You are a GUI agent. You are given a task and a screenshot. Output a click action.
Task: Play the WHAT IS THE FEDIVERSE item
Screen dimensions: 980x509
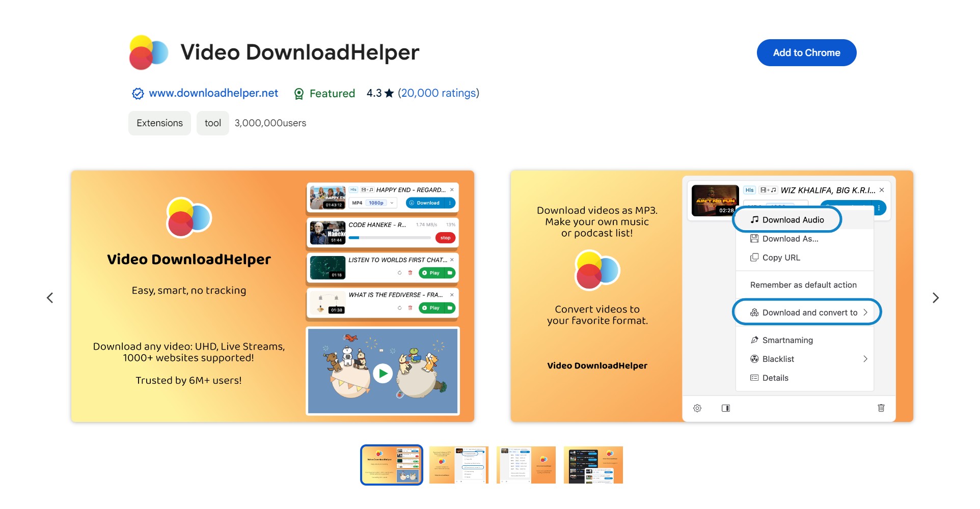(x=431, y=308)
